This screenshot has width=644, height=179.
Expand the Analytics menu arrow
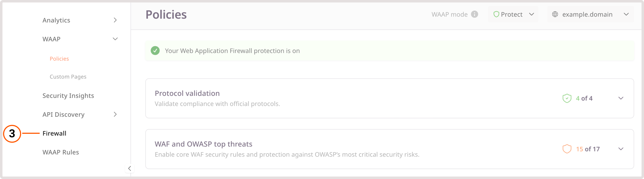115,20
